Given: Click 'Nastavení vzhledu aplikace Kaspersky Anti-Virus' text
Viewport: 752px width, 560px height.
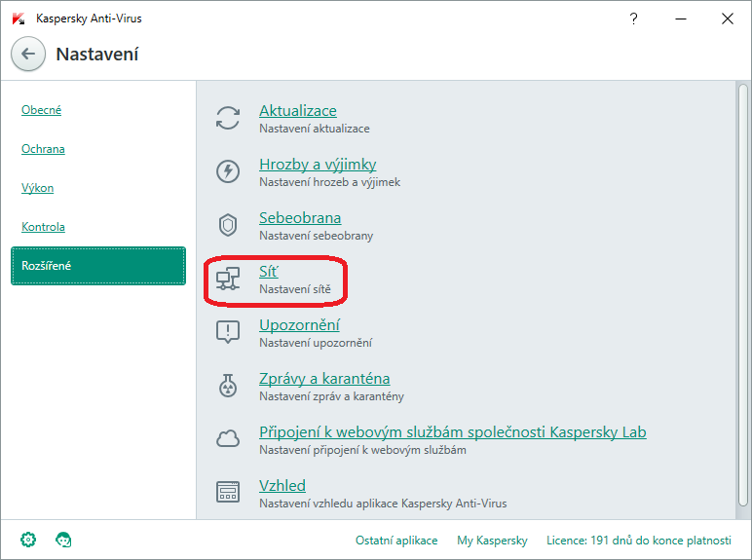Looking at the screenshot, I should [383, 504].
